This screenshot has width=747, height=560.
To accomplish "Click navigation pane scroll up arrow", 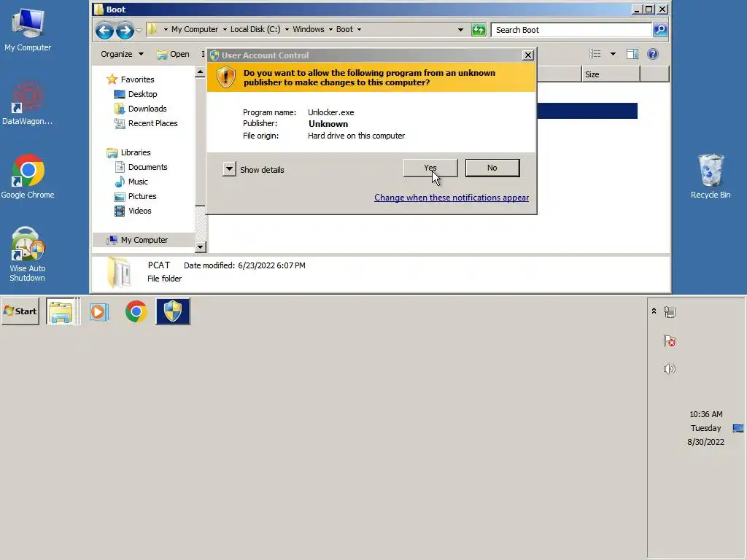I will tap(200, 72).
